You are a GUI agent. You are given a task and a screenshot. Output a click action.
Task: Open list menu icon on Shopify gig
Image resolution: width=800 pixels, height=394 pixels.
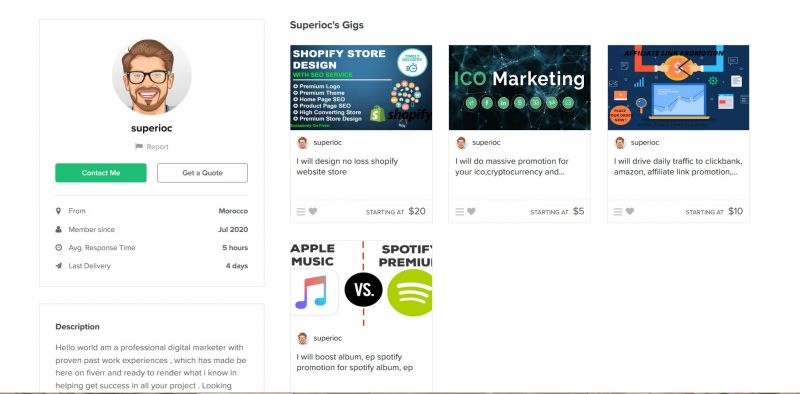(x=301, y=211)
